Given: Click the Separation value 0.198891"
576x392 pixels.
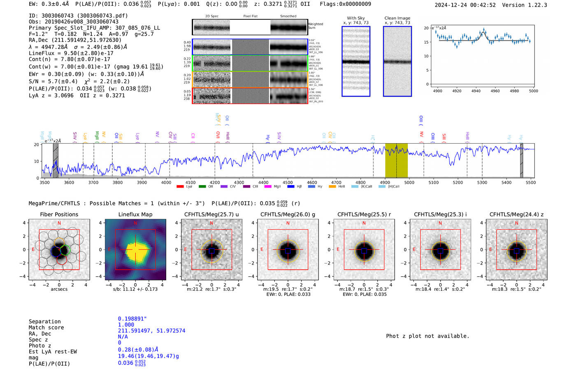Looking at the screenshot, I should pos(132,319).
